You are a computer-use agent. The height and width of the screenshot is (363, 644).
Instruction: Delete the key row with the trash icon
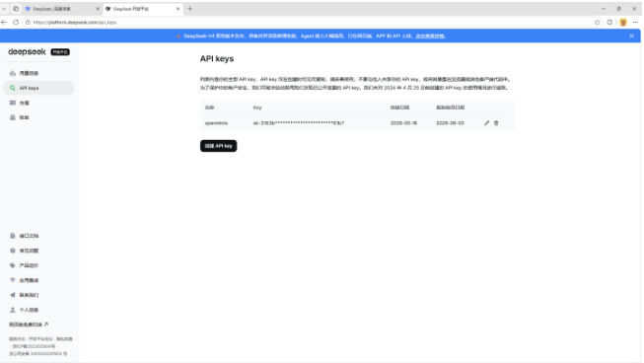point(496,122)
